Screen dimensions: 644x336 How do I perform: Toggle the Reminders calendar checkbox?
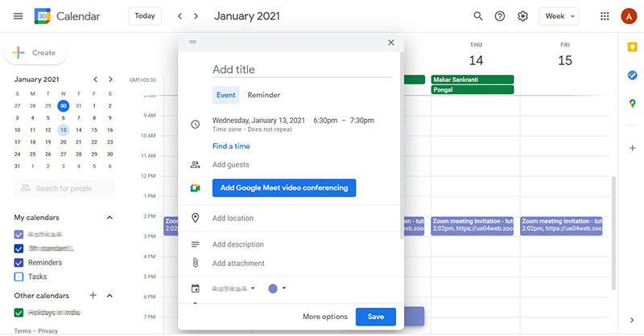coord(19,263)
